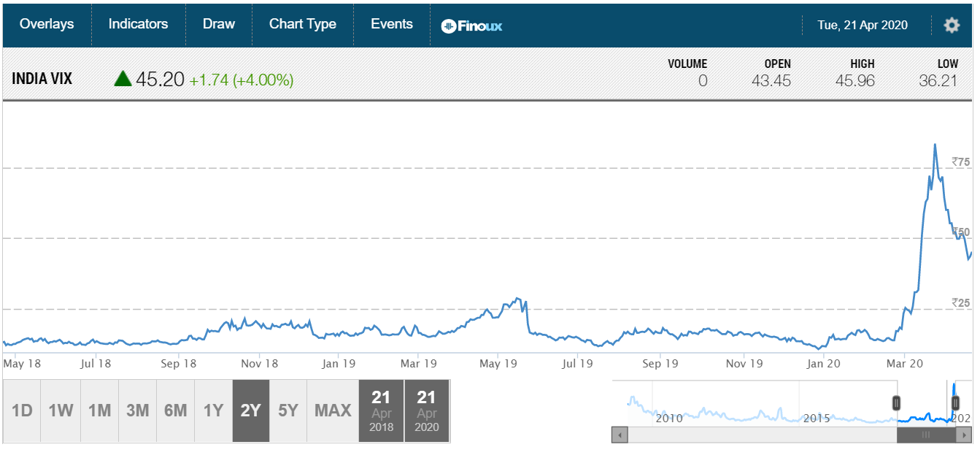The height and width of the screenshot is (458, 980).
Task: Click the 2010 area in navigator chart
Action: (669, 419)
